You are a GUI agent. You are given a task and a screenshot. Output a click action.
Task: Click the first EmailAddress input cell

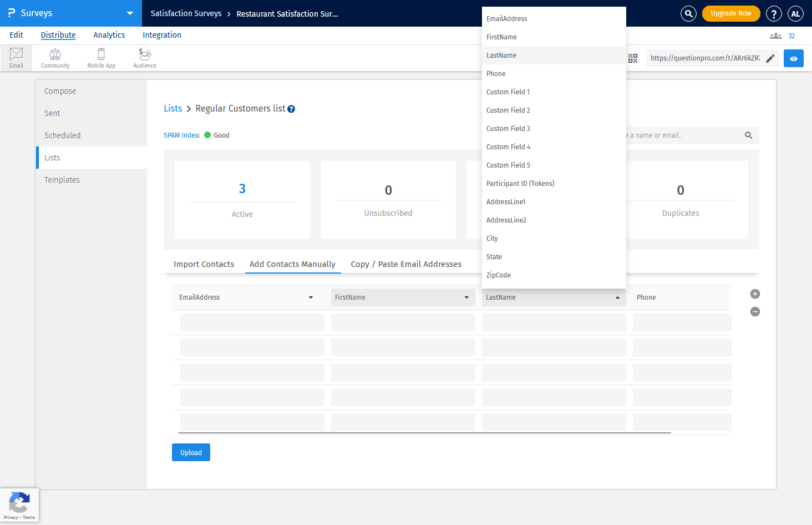tap(252, 322)
